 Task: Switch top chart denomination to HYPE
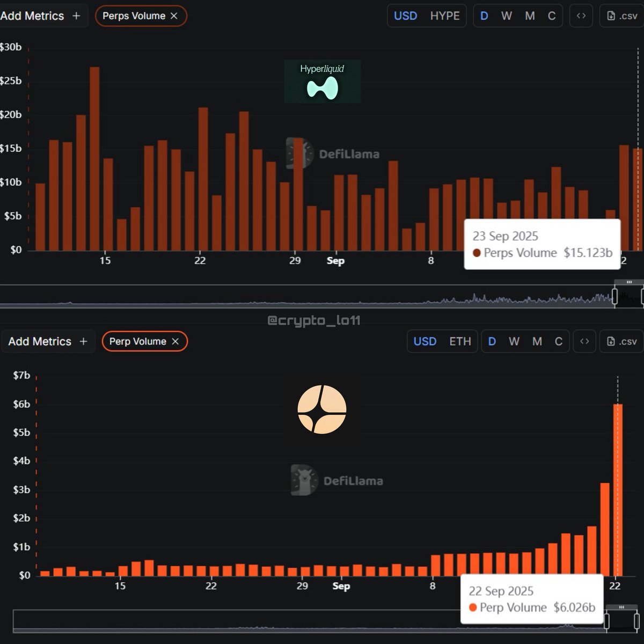[x=445, y=16]
